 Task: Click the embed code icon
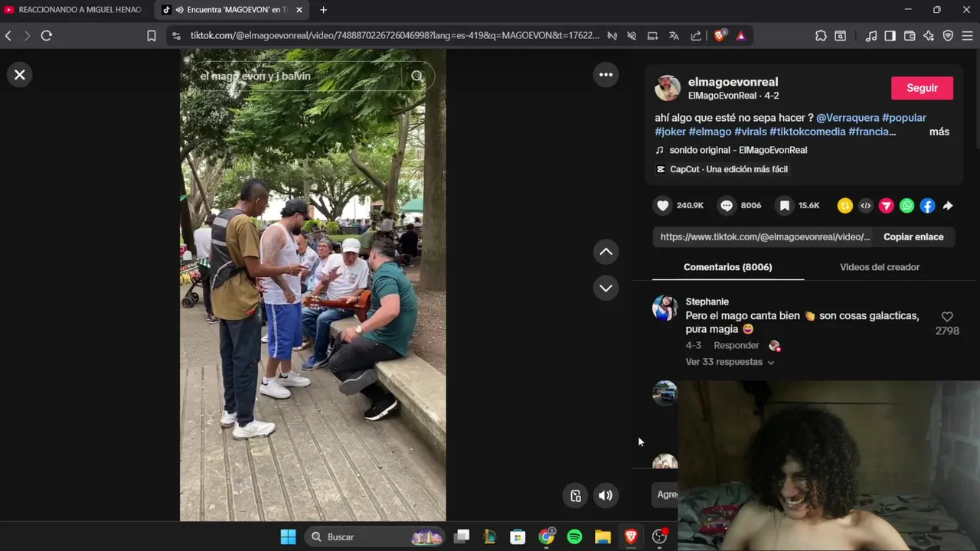click(866, 205)
